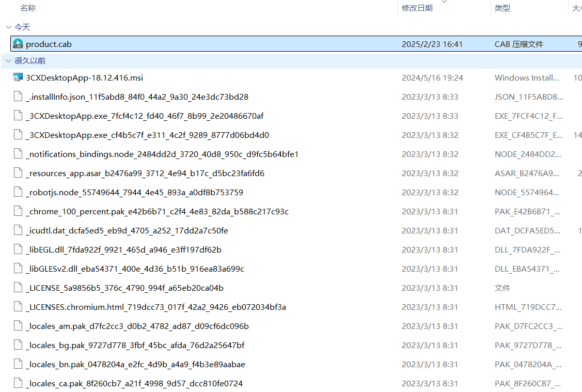Select _LICENSE_5a9856b5_376c file name
The height and width of the screenshot is (392, 582).
point(125,288)
